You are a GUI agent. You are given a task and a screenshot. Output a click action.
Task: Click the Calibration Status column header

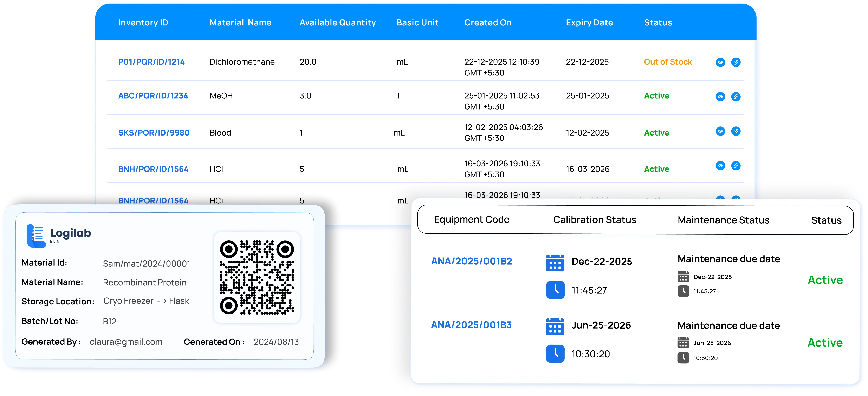pos(594,220)
